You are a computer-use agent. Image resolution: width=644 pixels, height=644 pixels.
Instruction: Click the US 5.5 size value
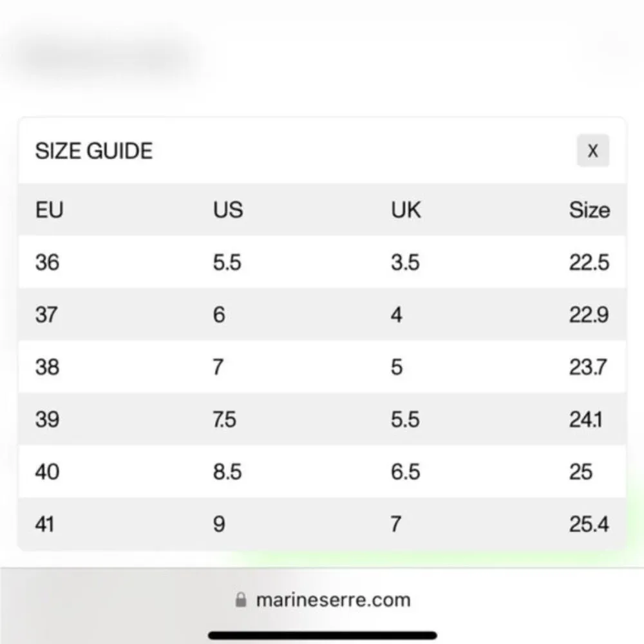click(x=227, y=263)
